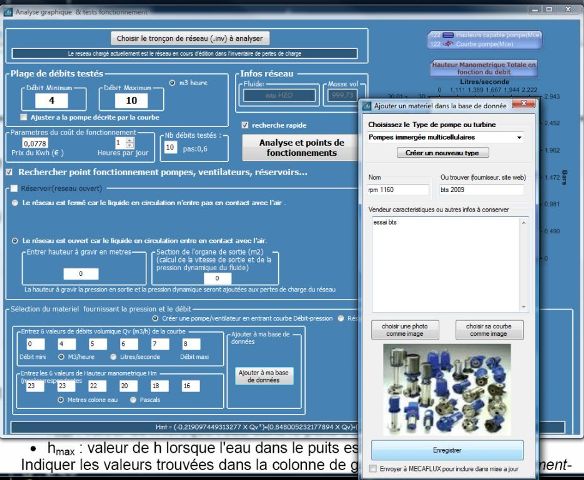Increment the Heures par jour spinner

130,140
